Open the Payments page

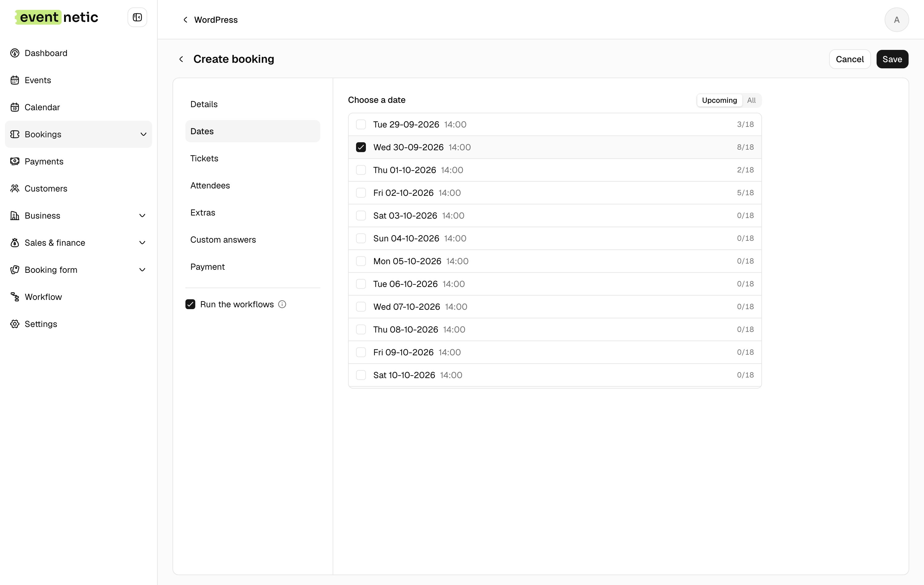coord(78,162)
